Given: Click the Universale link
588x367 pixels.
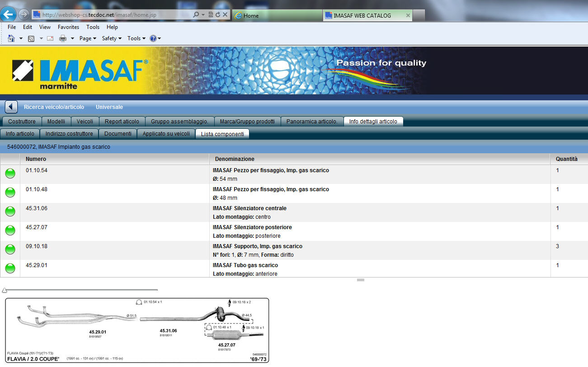Looking at the screenshot, I should 109,107.
